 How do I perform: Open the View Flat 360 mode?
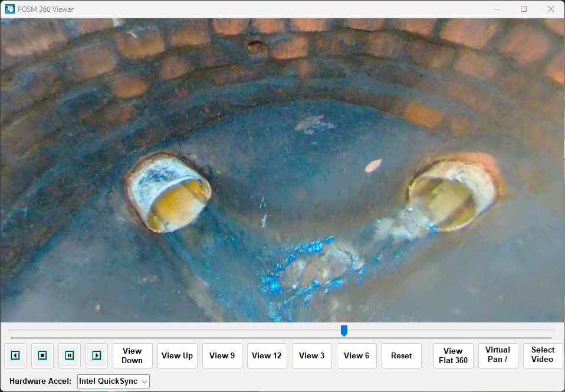click(454, 355)
